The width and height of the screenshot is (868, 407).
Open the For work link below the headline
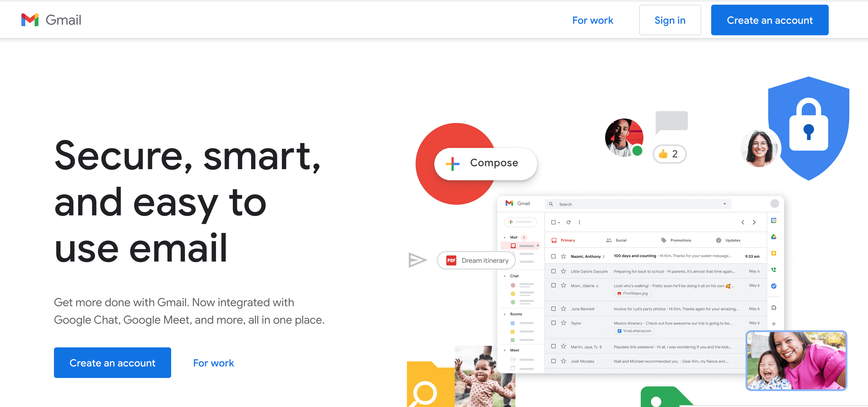pyautogui.click(x=213, y=363)
